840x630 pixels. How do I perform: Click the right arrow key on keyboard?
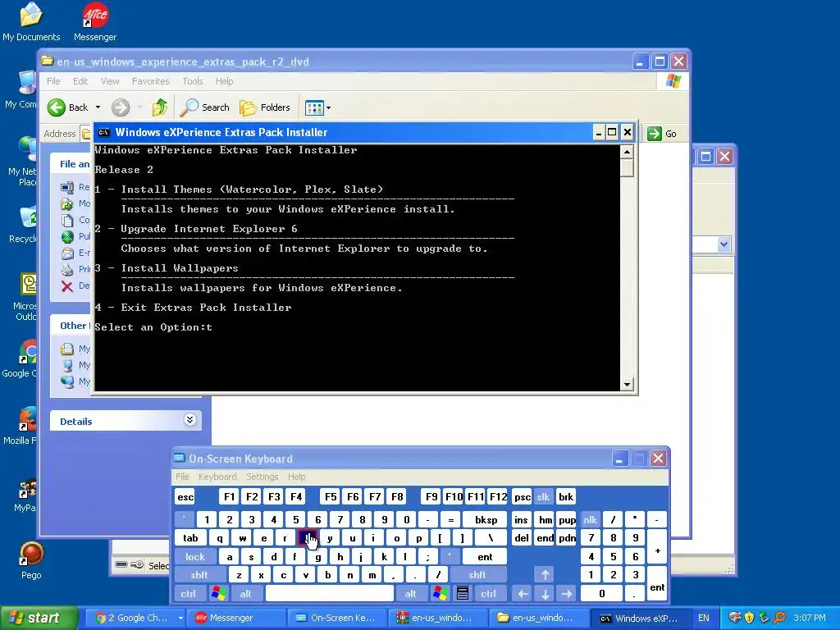click(567, 594)
